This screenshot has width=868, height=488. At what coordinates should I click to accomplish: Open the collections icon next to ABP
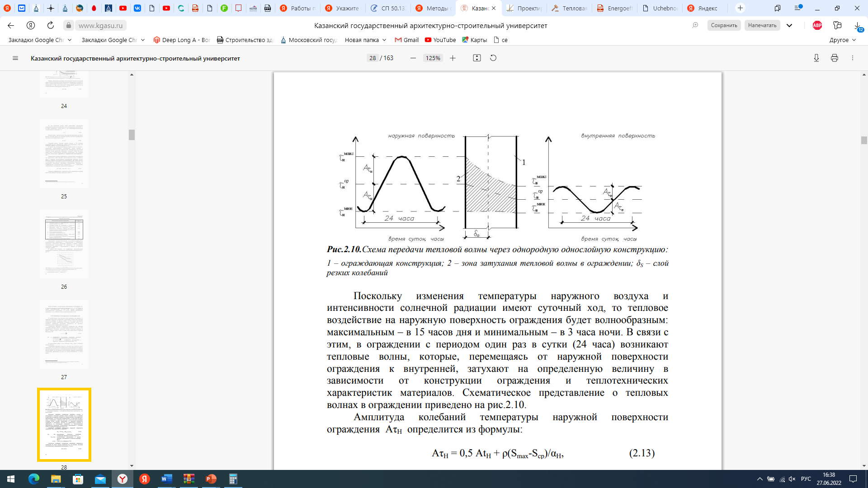(837, 25)
